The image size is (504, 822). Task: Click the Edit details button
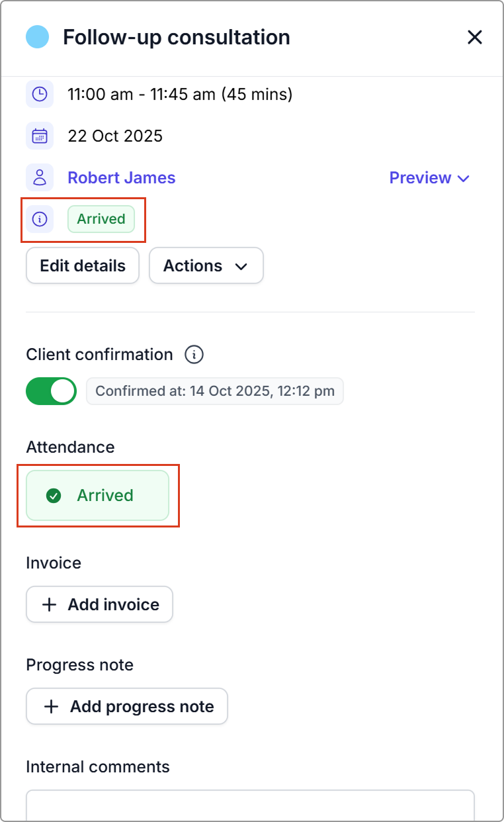(x=83, y=266)
